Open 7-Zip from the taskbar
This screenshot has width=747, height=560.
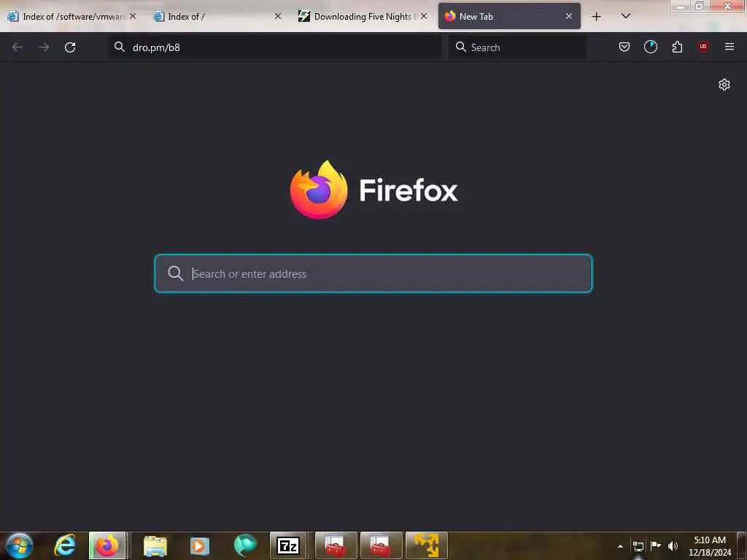pyautogui.click(x=288, y=545)
